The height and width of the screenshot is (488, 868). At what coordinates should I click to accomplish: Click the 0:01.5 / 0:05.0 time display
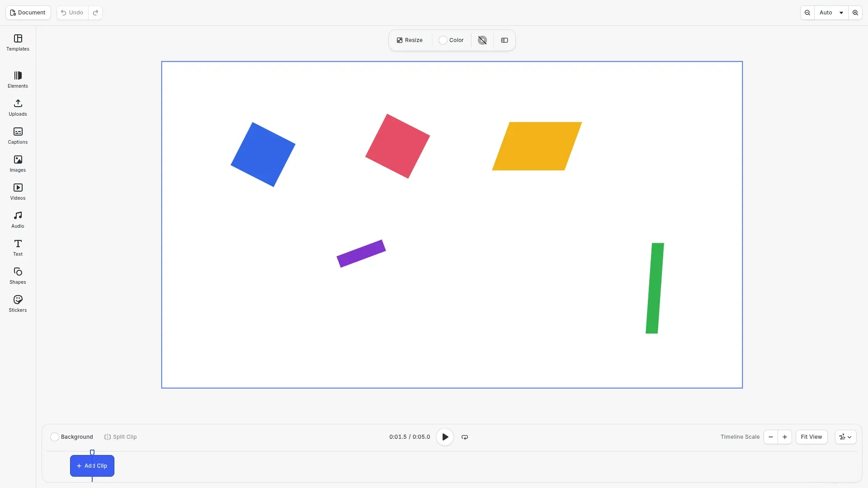pos(410,437)
